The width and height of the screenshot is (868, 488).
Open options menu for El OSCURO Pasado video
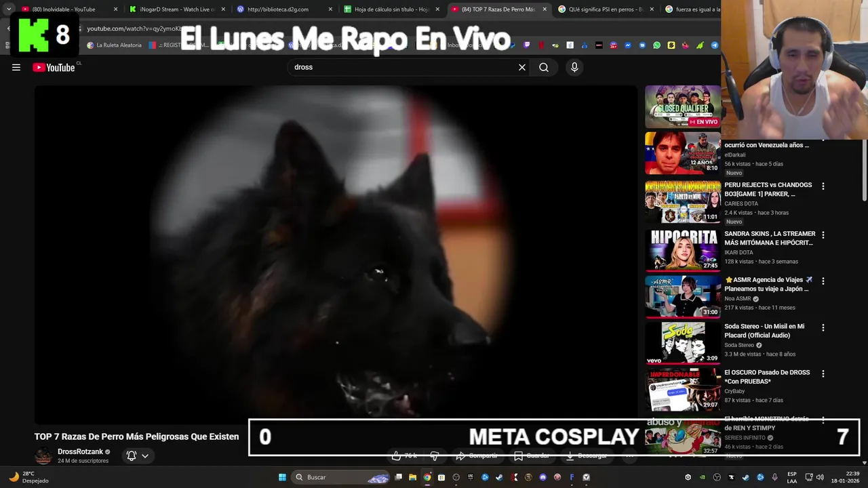(823, 373)
